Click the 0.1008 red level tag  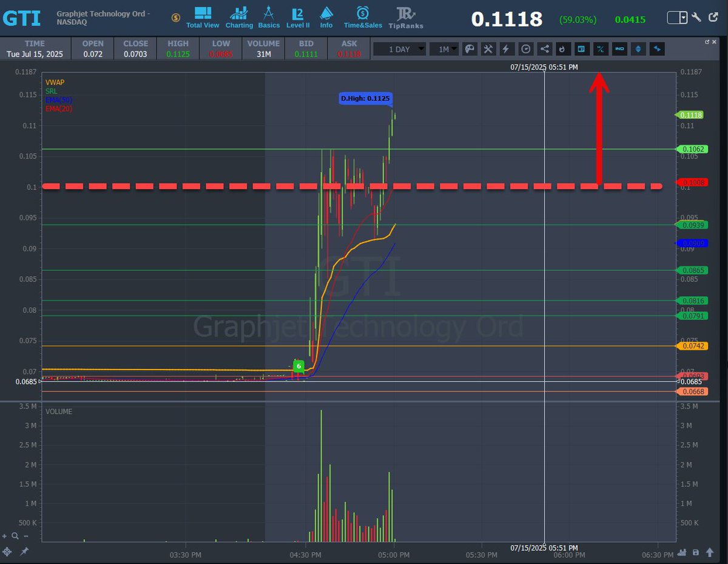(692, 182)
